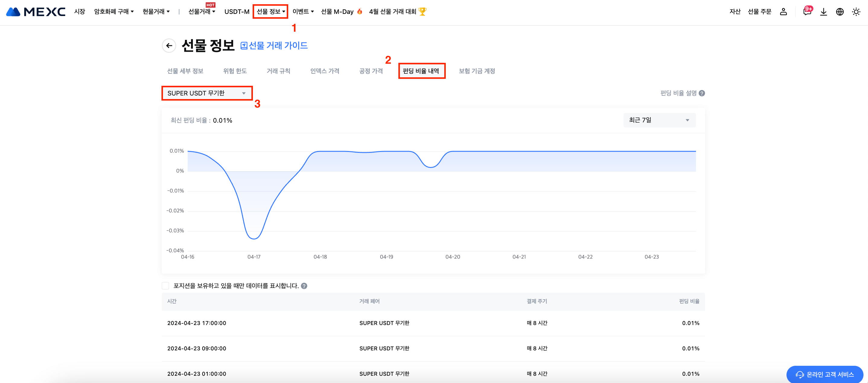Toggle the light/dark theme sun icon
This screenshot has height=383, width=868.
pyautogui.click(x=856, y=12)
